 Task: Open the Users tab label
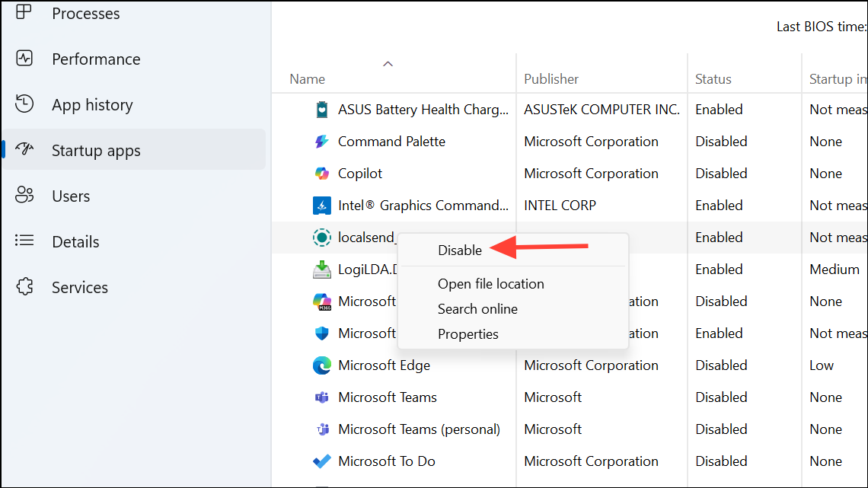71,196
